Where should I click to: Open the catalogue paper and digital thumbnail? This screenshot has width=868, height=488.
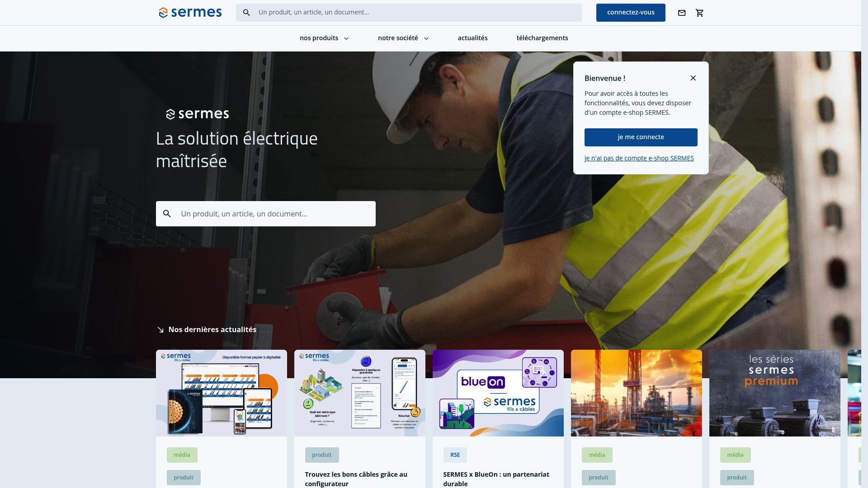tap(222, 393)
